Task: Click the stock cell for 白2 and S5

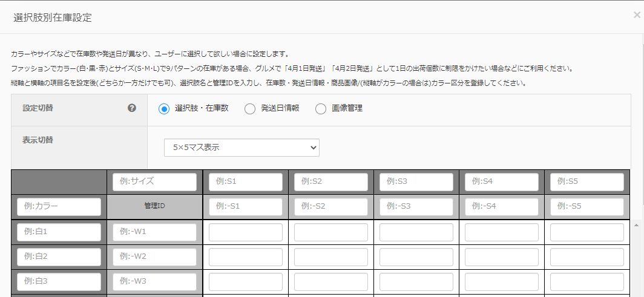Action: point(587,257)
